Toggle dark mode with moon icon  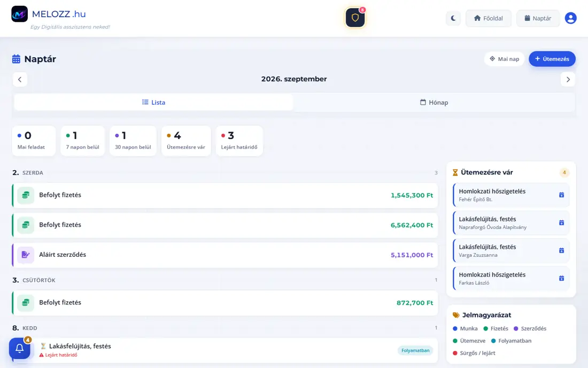453,18
